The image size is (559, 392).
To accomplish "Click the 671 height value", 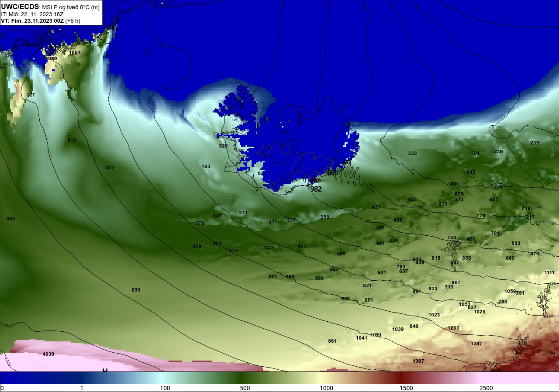I will pos(369,300).
